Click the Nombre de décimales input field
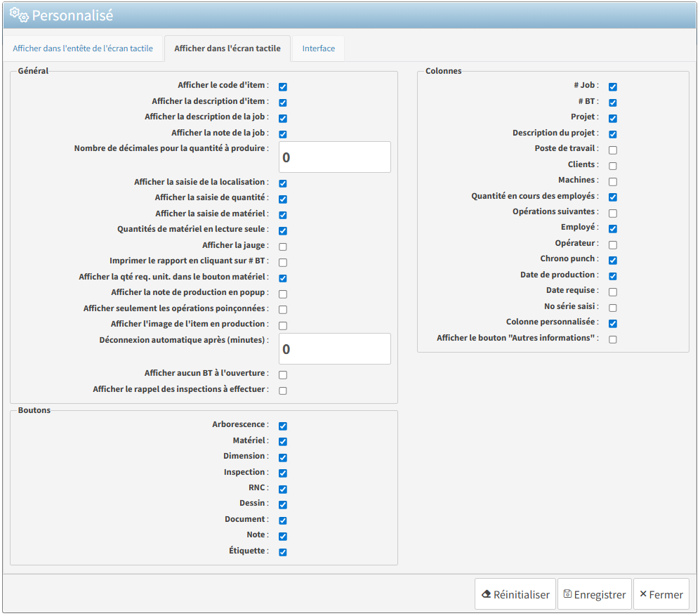This screenshot has width=700, height=616. 334,157
